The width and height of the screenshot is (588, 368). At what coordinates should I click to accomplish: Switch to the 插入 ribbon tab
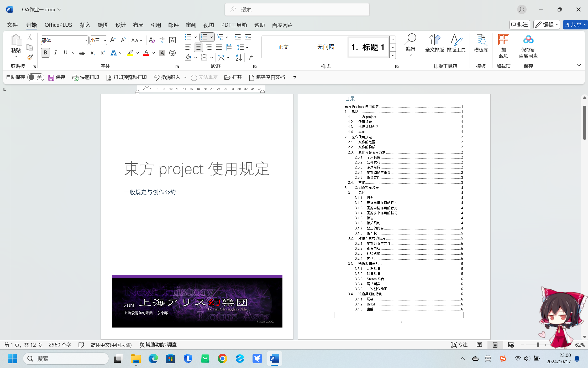85,25
